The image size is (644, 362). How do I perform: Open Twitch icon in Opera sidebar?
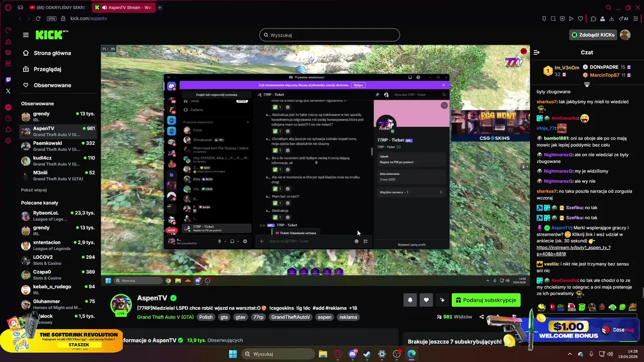click(x=8, y=80)
